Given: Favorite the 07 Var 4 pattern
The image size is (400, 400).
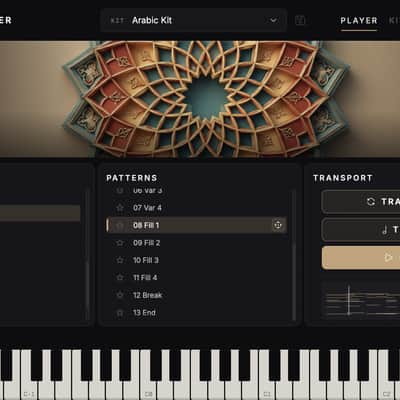Looking at the screenshot, I should (x=120, y=208).
